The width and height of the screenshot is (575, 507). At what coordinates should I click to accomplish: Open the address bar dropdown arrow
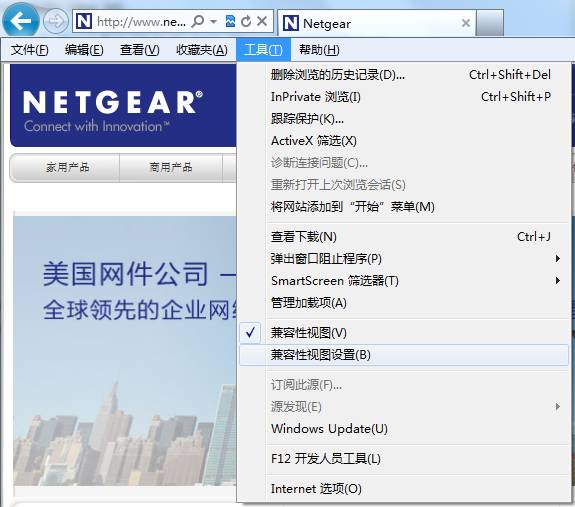tap(214, 21)
